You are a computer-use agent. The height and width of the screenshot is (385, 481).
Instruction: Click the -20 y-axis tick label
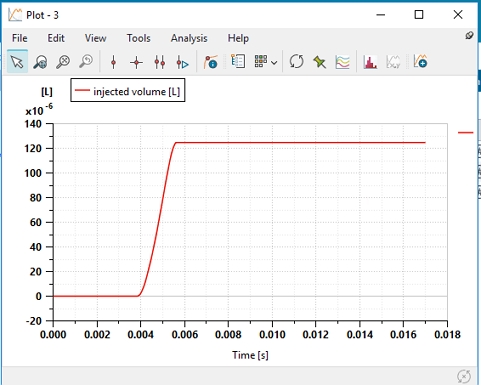pos(34,321)
